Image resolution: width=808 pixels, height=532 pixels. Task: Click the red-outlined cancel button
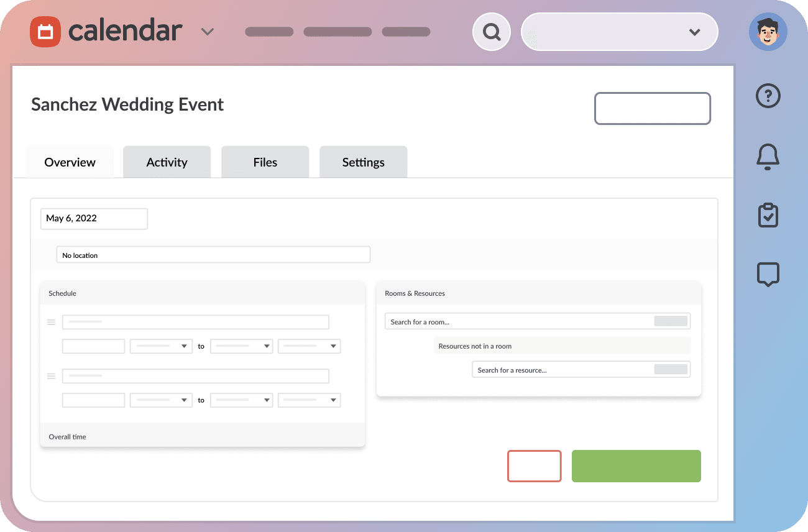pos(534,465)
